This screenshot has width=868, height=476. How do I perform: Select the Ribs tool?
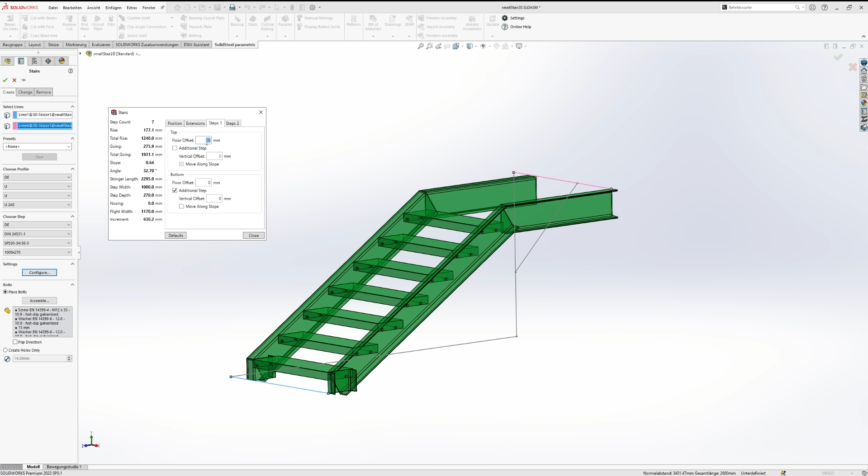tap(111, 21)
